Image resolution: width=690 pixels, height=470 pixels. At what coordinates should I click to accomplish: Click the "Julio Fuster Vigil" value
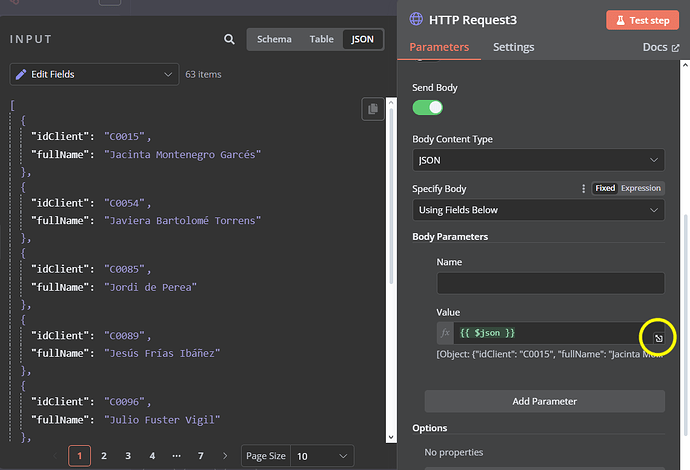(x=161, y=419)
